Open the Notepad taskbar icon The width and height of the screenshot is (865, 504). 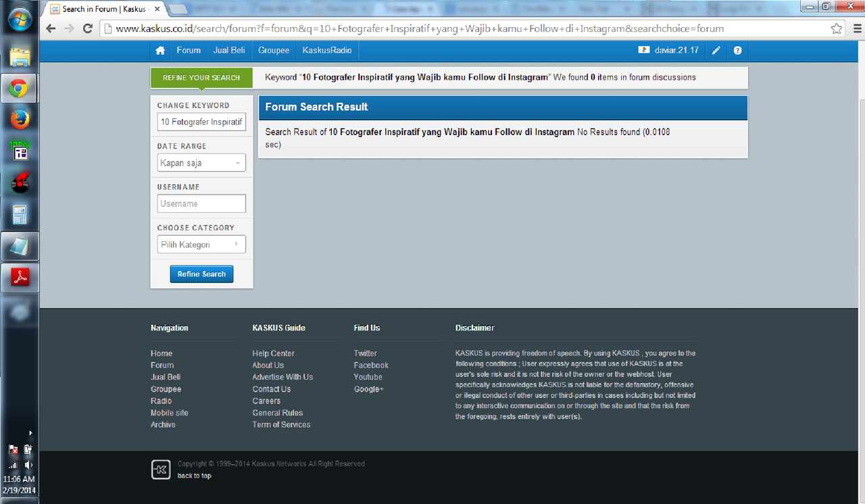click(19, 246)
